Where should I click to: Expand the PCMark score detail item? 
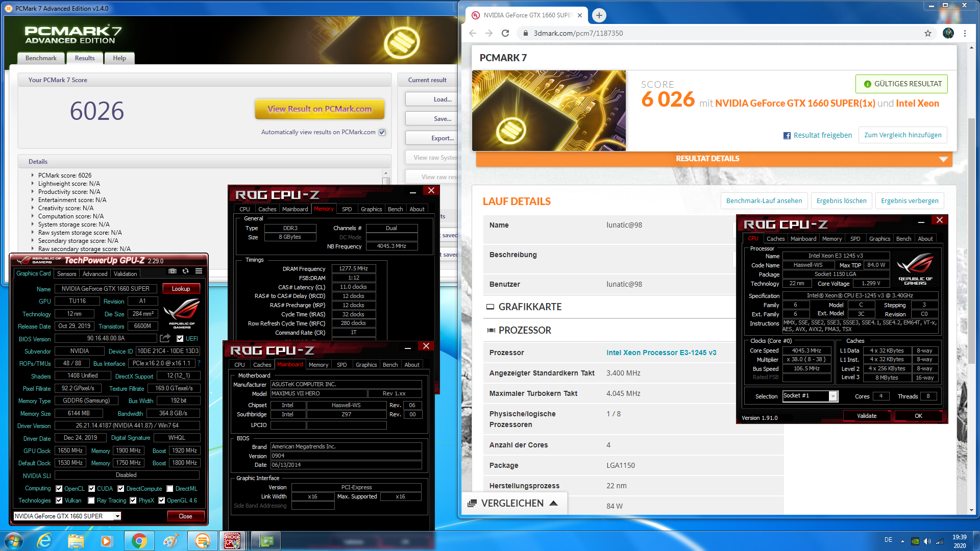[x=33, y=175]
